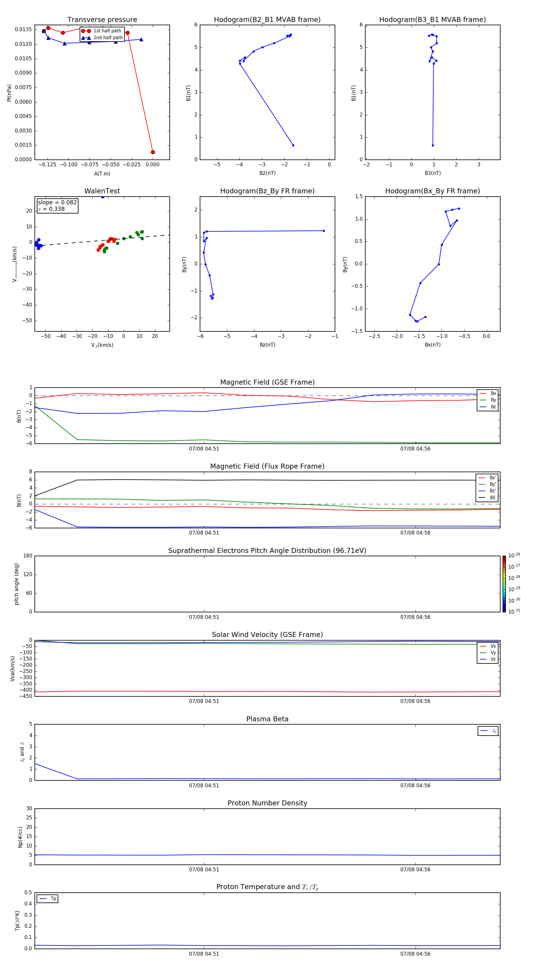
Task: Select the "2nd half path" legend entry
Action: [102, 38]
